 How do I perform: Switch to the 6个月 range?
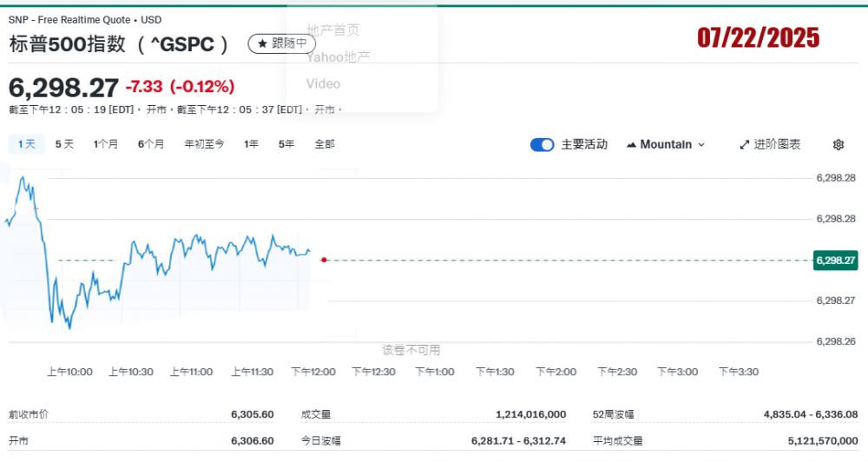[x=150, y=144]
